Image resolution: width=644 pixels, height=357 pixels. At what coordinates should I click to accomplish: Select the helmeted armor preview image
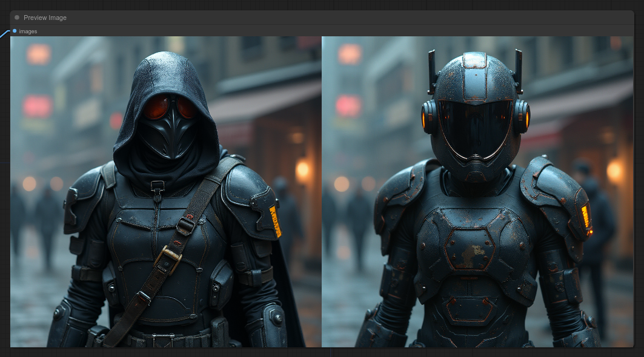coord(477,191)
